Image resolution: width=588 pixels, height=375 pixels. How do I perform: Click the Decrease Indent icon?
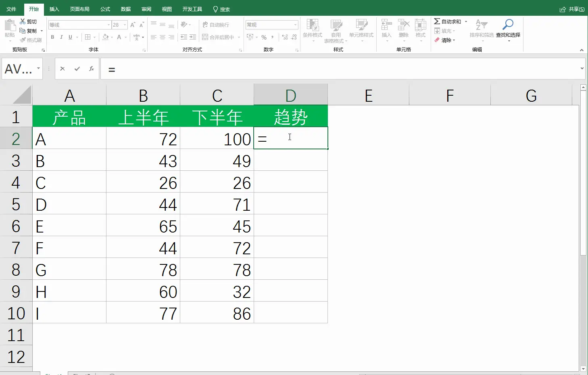[x=184, y=37]
